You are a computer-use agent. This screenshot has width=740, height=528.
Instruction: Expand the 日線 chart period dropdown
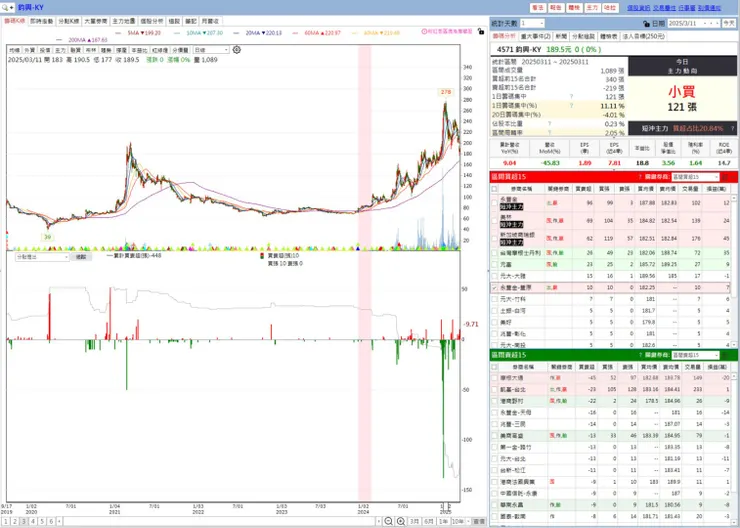[x=211, y=50]
